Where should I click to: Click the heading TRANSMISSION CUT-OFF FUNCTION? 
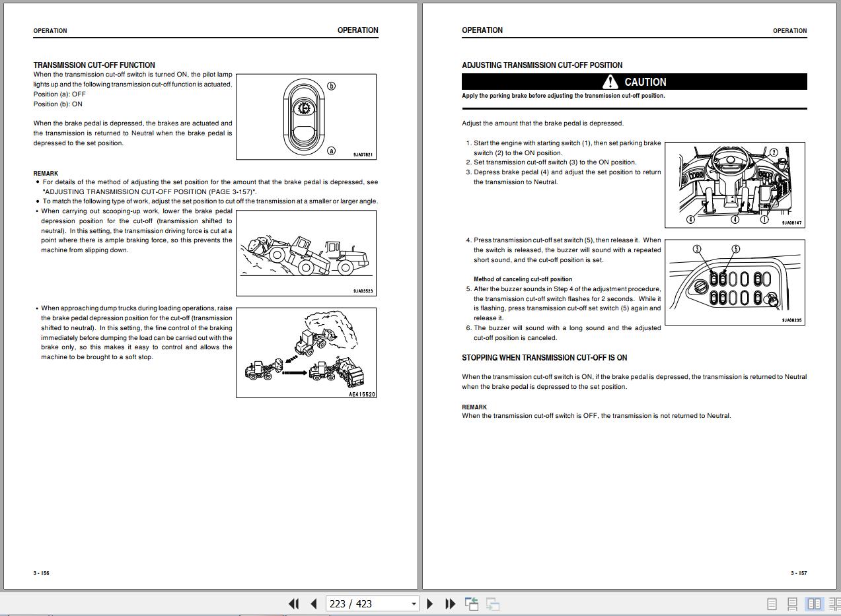[x=94, y=65]
